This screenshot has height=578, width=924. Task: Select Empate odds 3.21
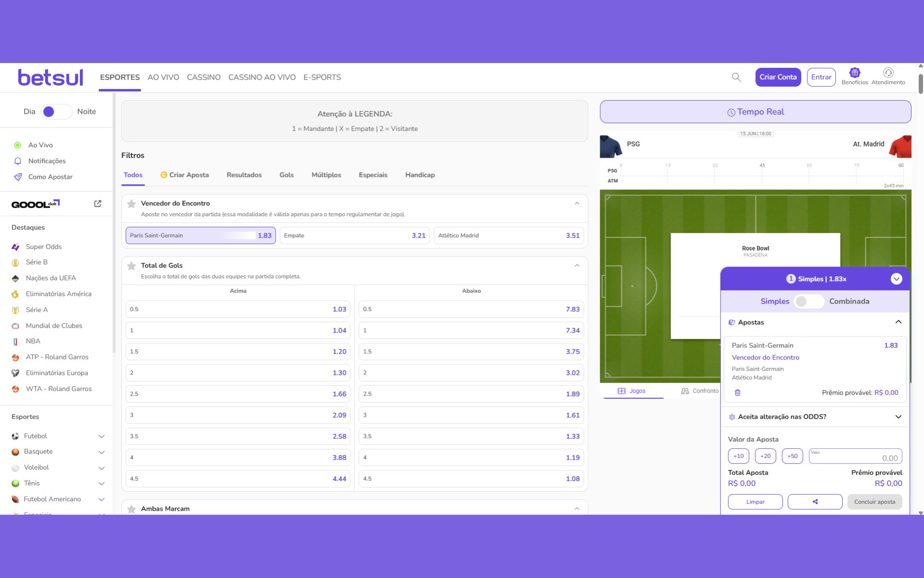(x=355, y=236)
